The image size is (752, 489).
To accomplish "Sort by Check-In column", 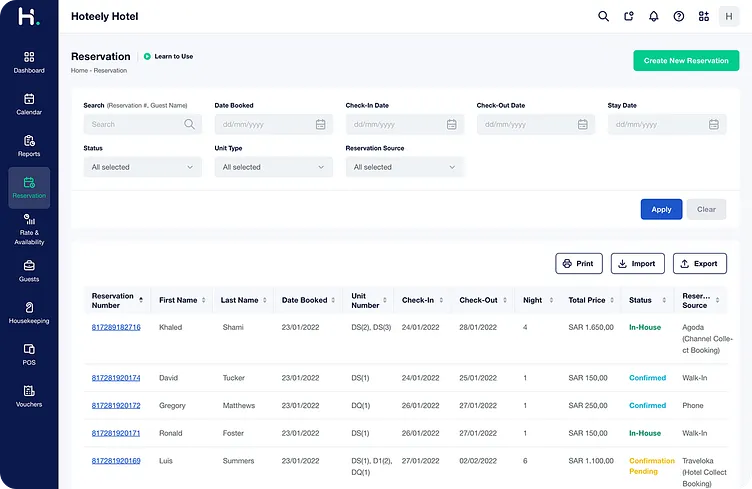I will [x=441, y=300].
